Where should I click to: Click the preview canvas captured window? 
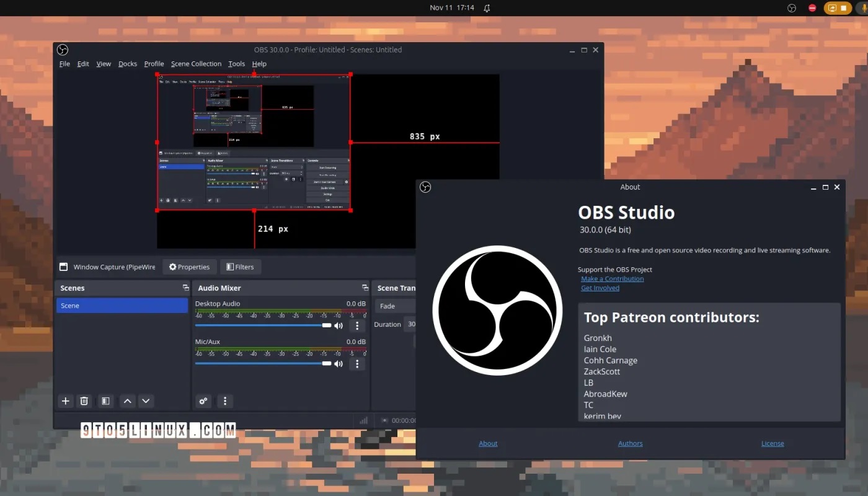point(254,143)
